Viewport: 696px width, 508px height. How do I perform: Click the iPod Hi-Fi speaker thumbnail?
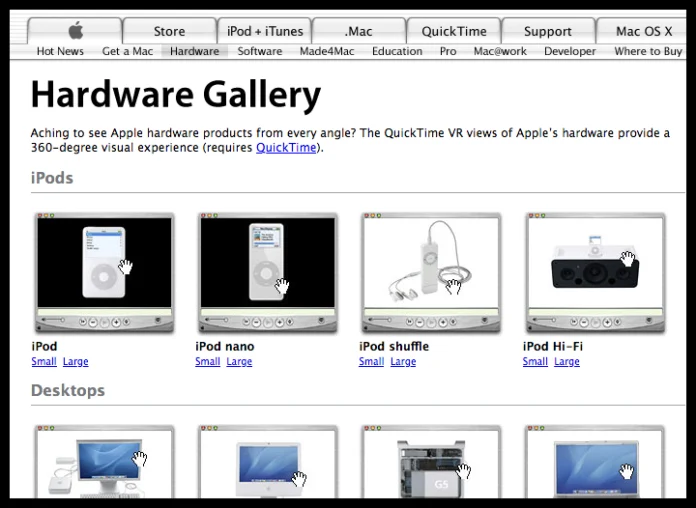595,273
